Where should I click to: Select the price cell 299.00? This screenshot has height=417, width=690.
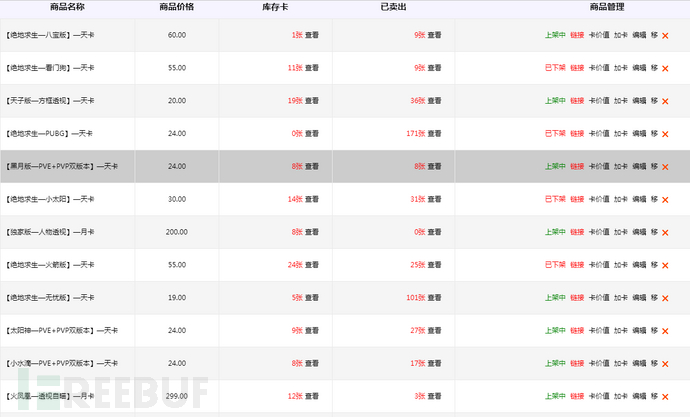pos(176,396)
